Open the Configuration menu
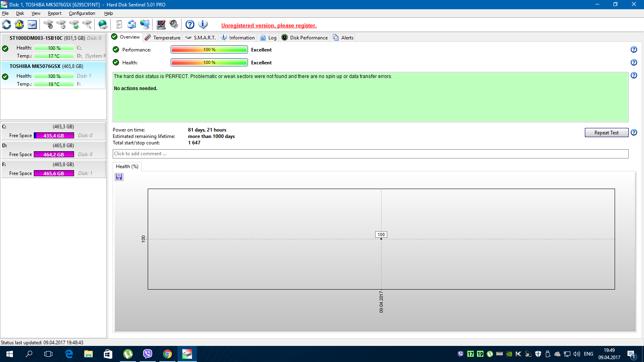The image size is (644, 362). (82, 13)
